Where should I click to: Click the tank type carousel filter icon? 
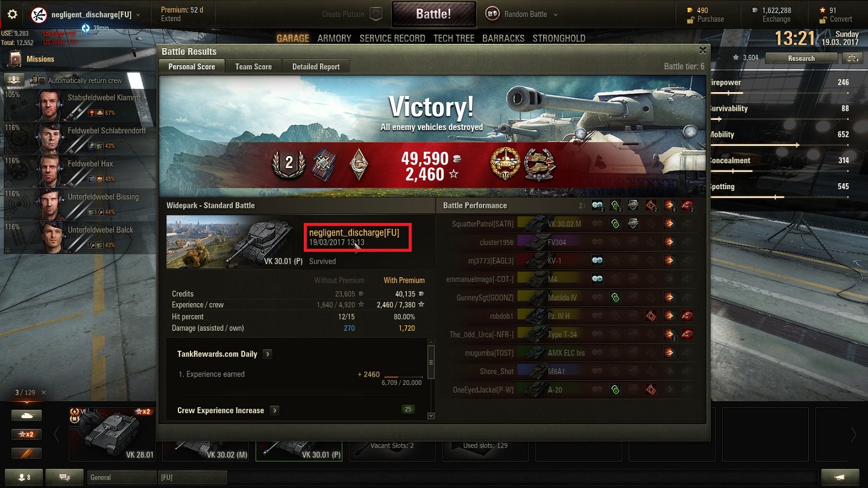27,416
